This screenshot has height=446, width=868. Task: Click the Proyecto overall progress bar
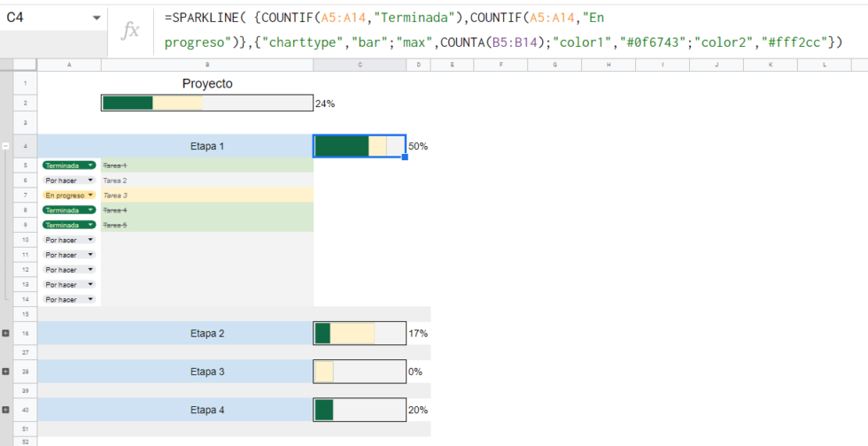207,103
